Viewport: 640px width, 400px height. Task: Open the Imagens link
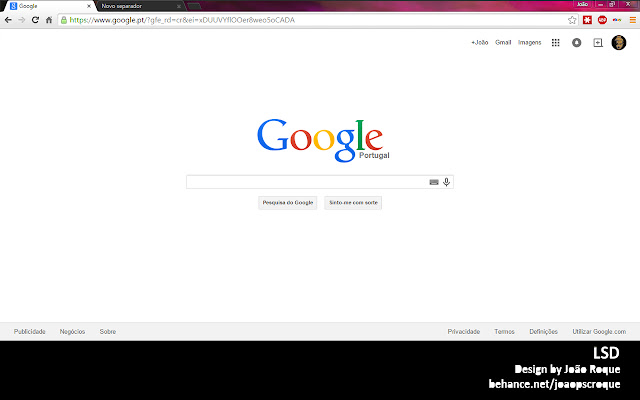click(529, 42)
